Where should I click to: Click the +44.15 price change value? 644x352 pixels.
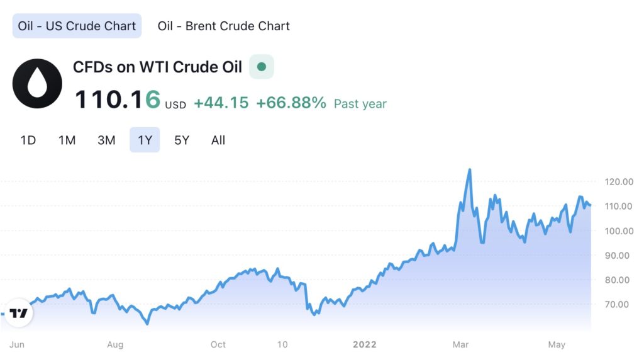coord(221,103)
